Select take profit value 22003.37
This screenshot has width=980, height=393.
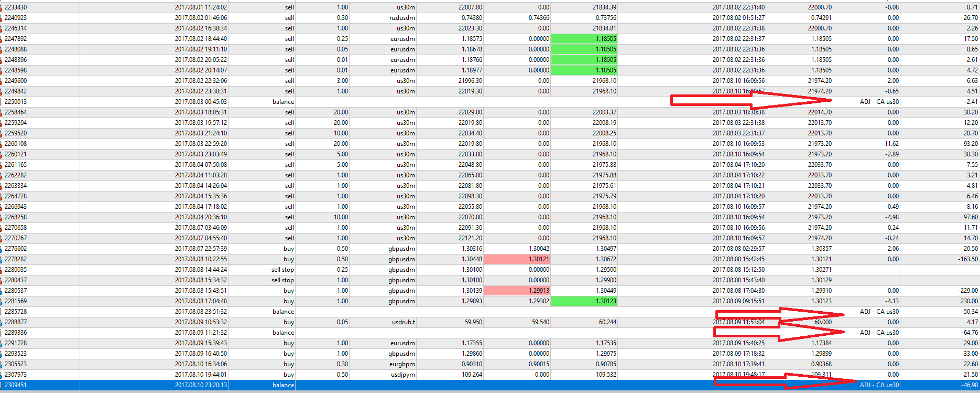click(605, 112)
